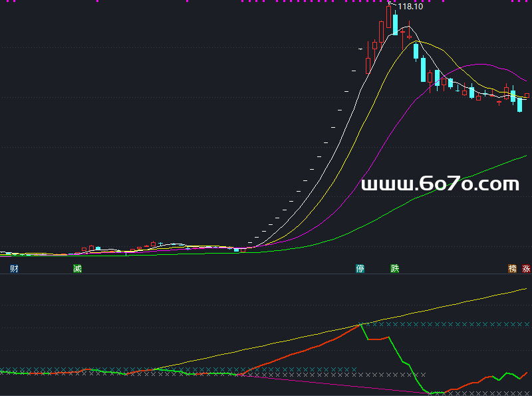Click the 财 financial report marker
This screenshot has width=532, height=396.
click(14, 269)
